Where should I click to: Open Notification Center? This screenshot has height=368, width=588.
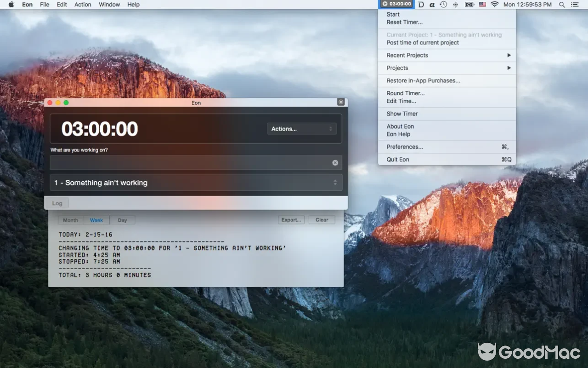pyautogui.click(x=575, y=4)
